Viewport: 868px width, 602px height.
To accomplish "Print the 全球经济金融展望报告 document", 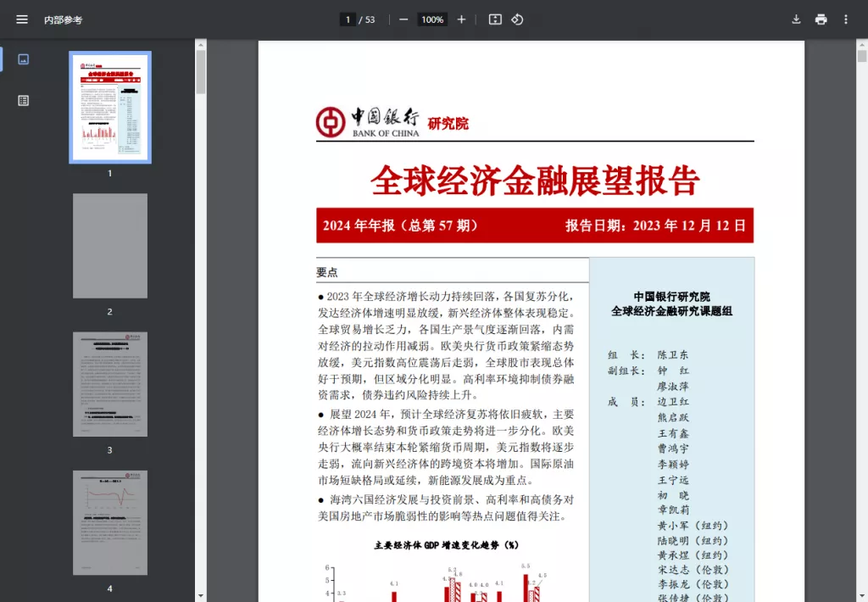I will [821, 19].
